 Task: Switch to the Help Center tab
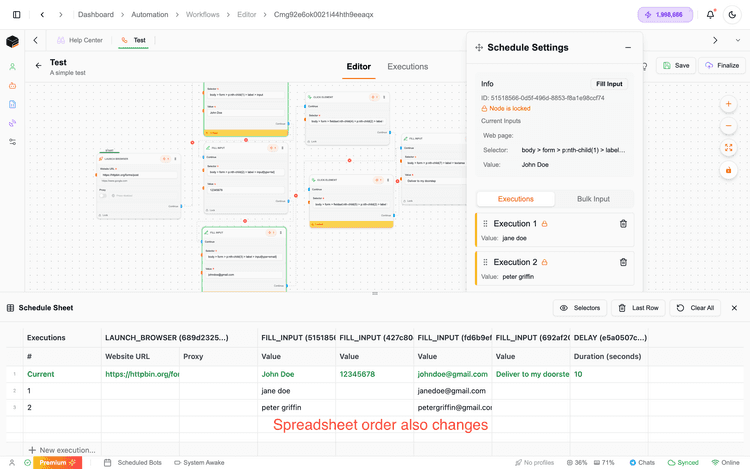[x=80, y=41]
